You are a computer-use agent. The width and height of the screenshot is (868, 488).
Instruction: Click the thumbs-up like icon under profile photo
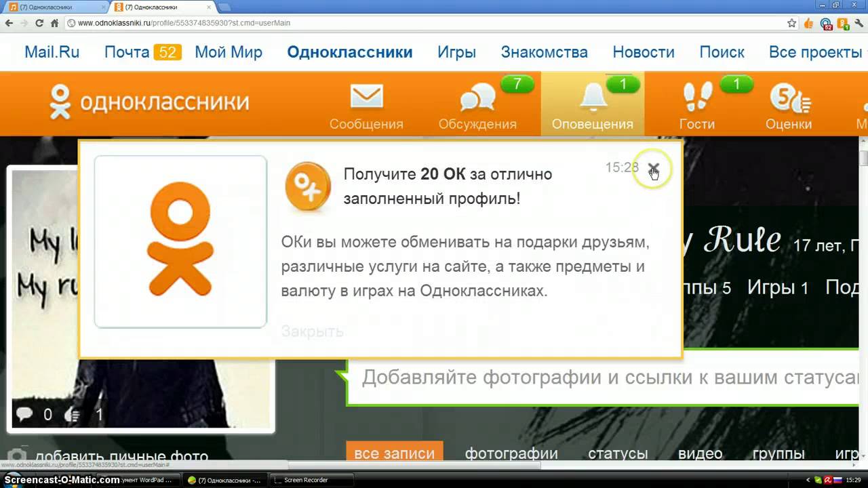pos(73,414)
